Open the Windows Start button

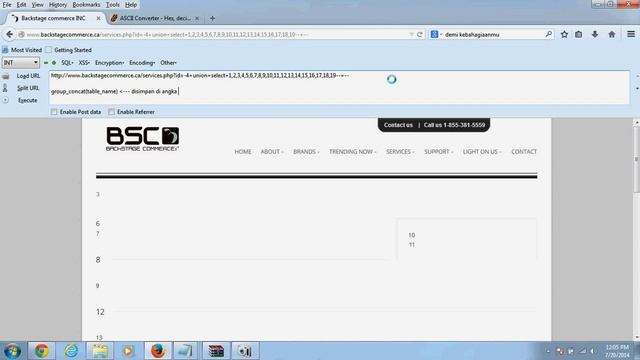coord(13,351)
